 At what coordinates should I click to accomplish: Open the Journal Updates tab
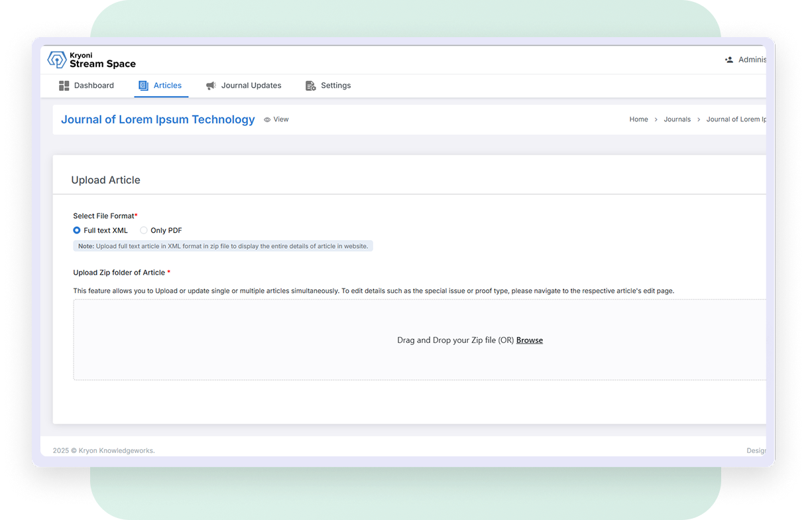[x=244, y=86]
